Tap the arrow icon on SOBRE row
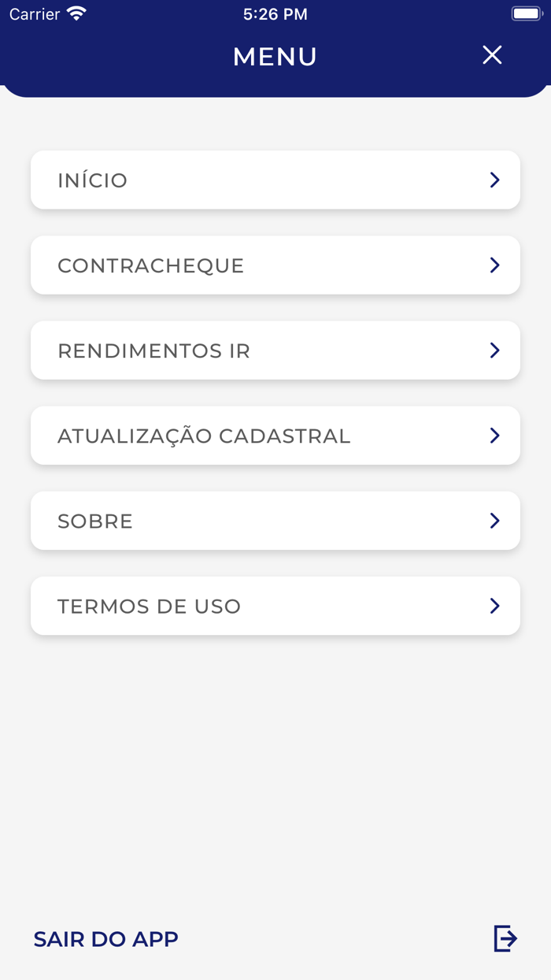Image resolution: width=551 pixels, height=980 pixels. coord(494,520)
